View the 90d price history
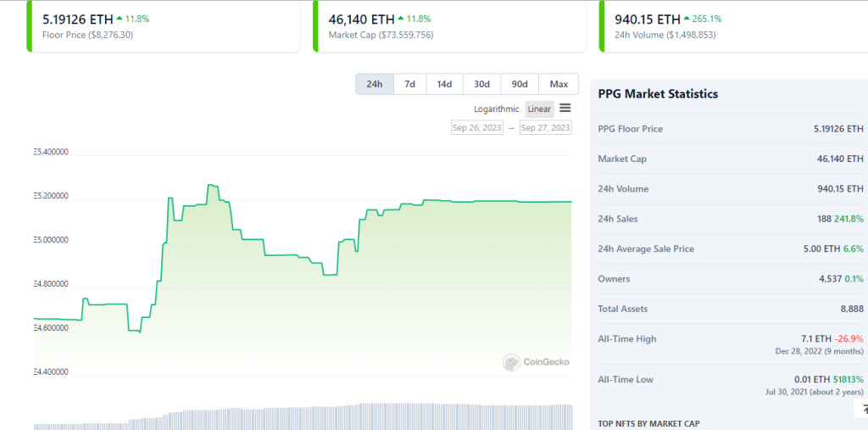Image resolution: width=868 pixels, height=430 pixels. pos(520,84)
